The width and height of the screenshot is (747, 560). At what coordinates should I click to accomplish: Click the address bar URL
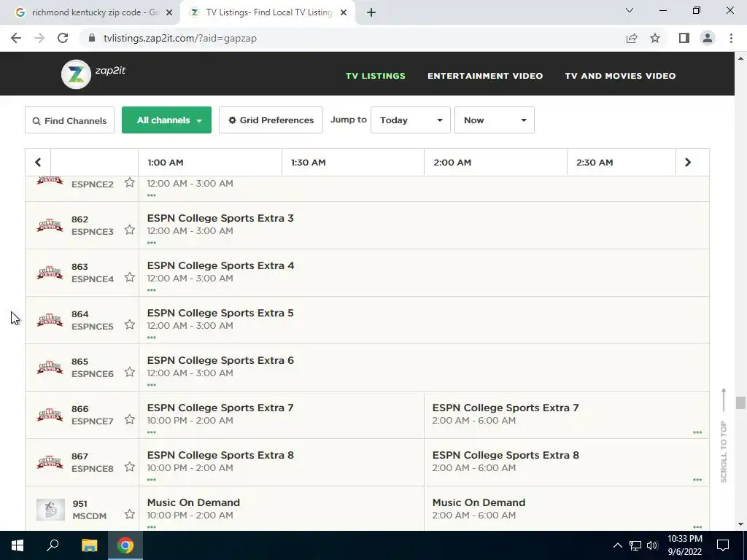coord(180,38)
